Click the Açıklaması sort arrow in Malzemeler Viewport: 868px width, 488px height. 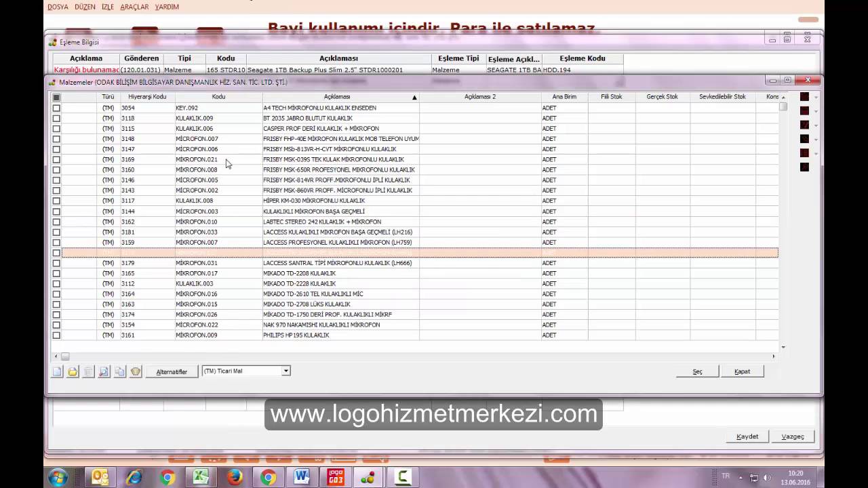point(414,98)
